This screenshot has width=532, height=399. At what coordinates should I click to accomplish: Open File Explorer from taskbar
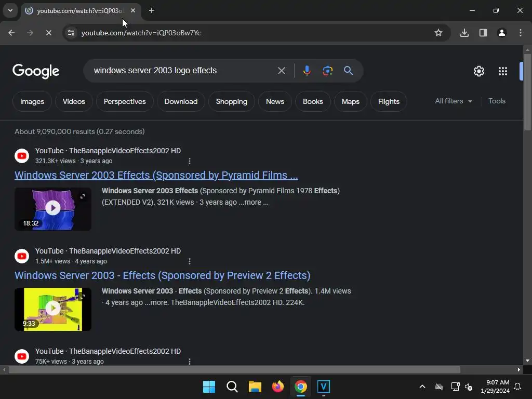pos(255,387)
